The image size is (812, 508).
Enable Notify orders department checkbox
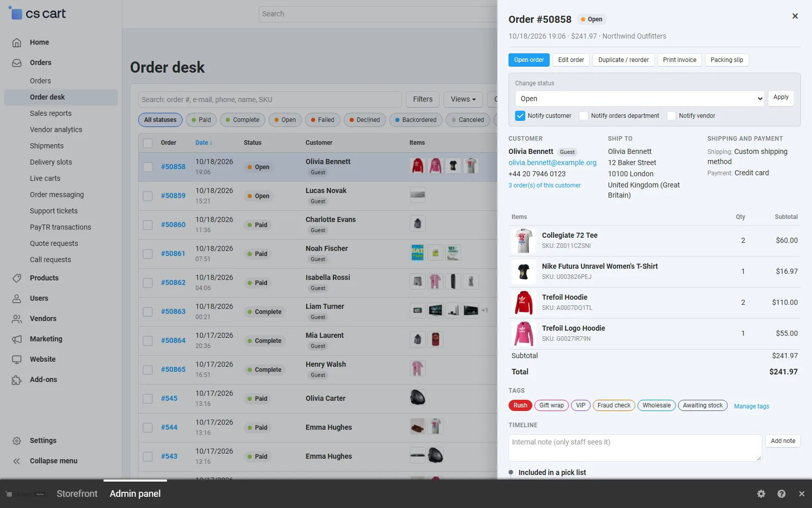[584, 116]
